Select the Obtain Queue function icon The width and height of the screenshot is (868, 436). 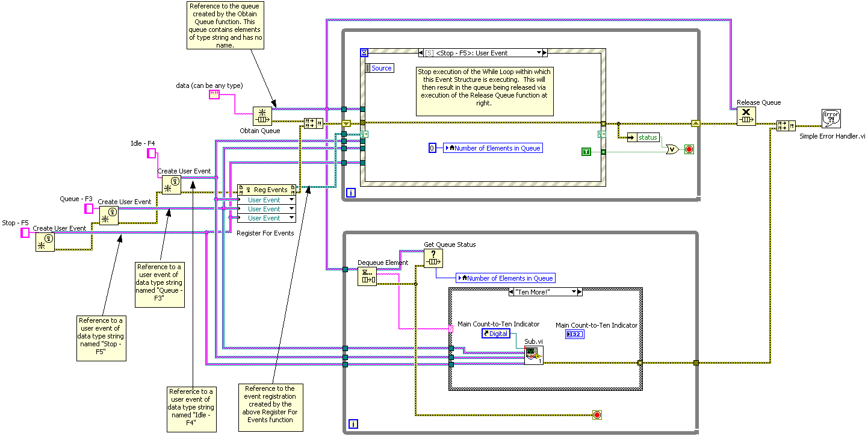[x=262, y=116]
